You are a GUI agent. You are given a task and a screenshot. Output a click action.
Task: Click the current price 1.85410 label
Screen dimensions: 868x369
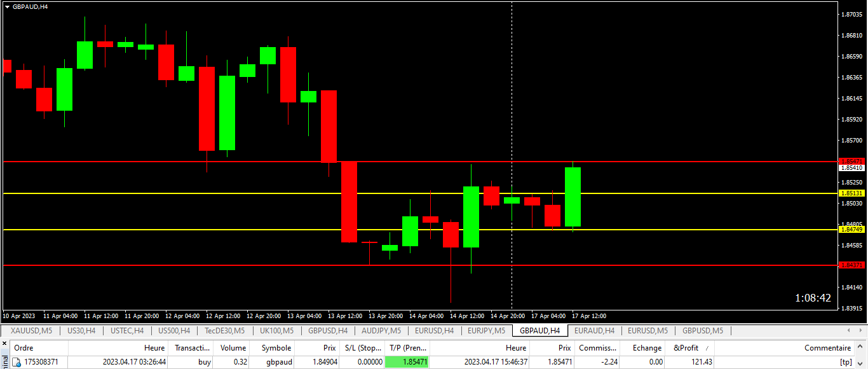click(x=851, y=167)
